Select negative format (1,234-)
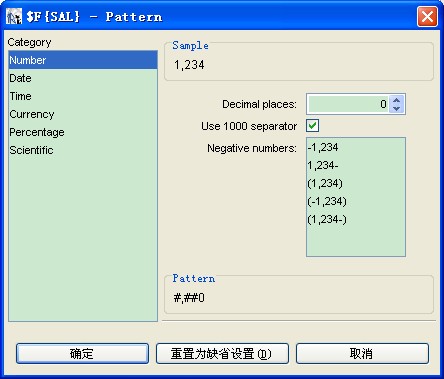444x379 pixels. [x=356, y=219]
